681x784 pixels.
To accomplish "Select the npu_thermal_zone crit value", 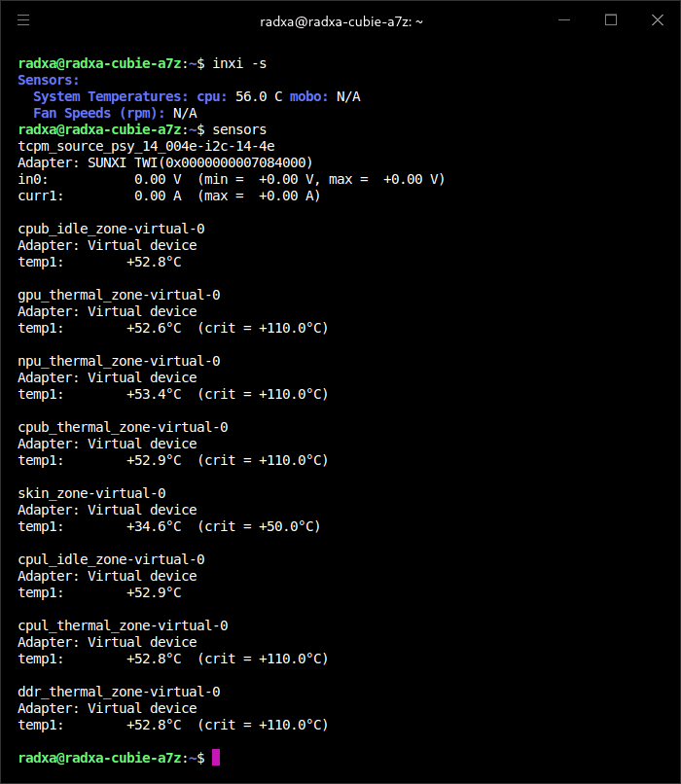I will pos(263,394).
